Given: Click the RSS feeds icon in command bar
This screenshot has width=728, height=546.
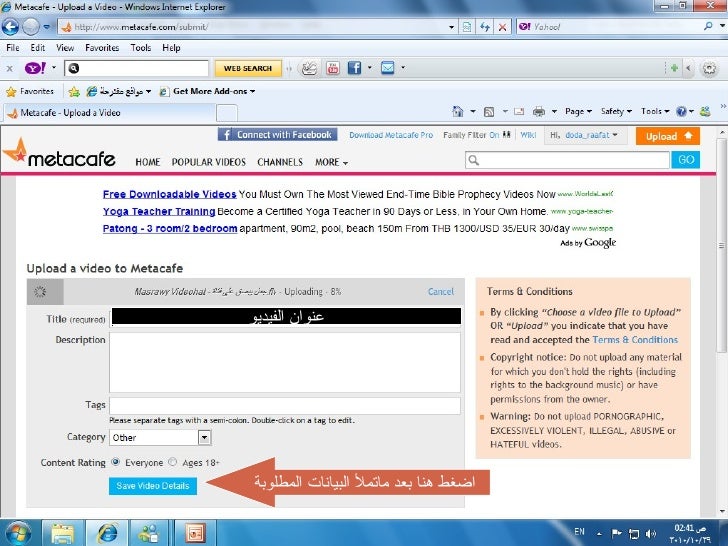Looking at the screenshot, I should pos(489,111).
